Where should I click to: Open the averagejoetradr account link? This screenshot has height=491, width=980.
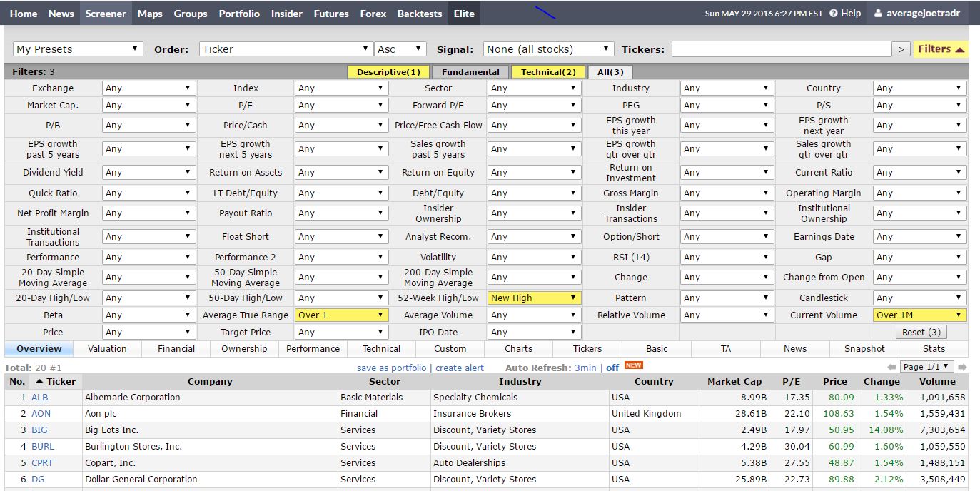tap(923, 14)
